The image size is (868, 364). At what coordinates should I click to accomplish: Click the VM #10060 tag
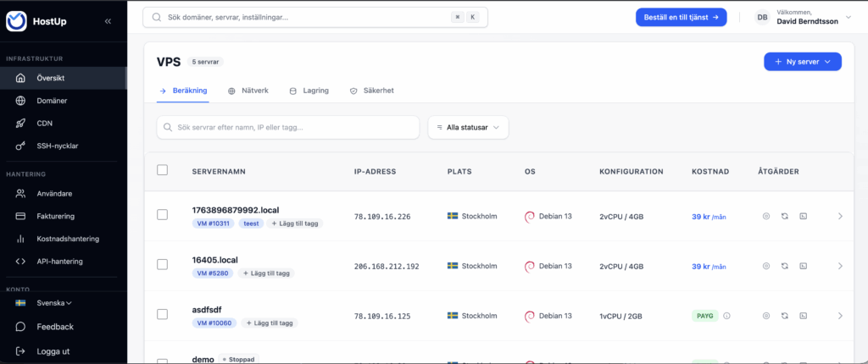tap(214, 323)
